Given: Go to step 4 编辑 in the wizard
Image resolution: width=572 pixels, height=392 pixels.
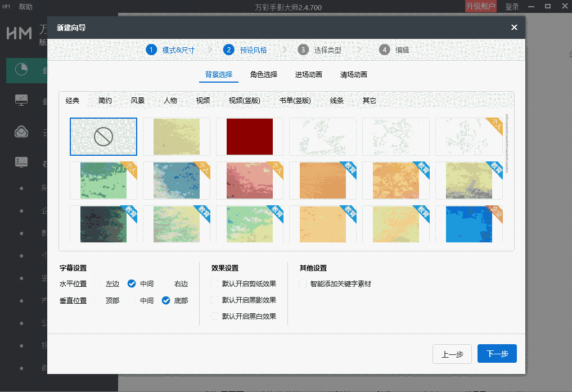Looking at the screenshot, I should coord(395,49).
